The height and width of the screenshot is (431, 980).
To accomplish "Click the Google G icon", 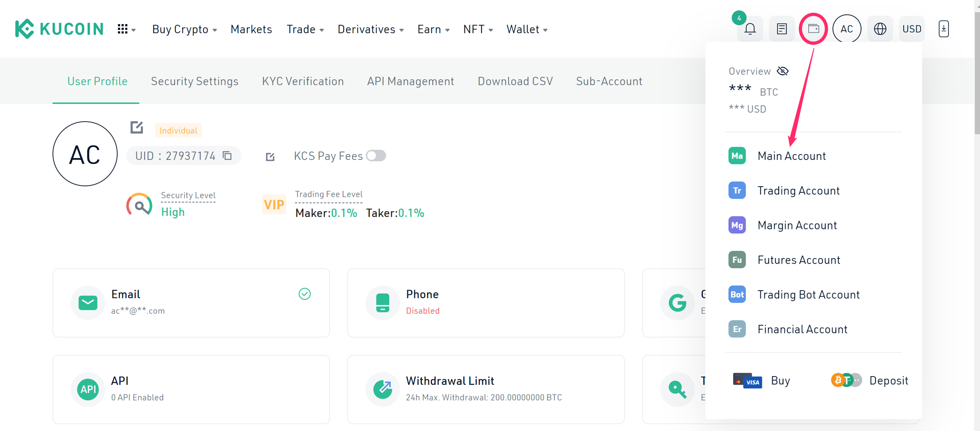I will 677,303.
